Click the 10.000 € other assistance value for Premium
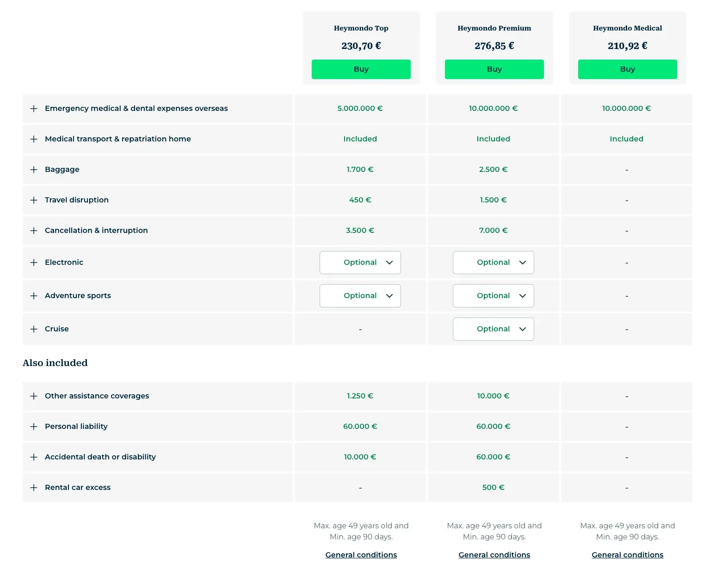This screenshot has height=575, width=728. [494, 396]
